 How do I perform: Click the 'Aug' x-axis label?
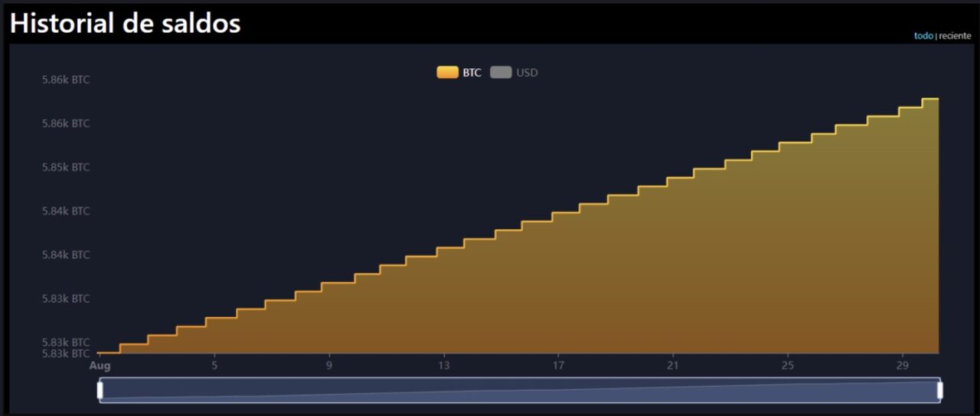[100, 365]
